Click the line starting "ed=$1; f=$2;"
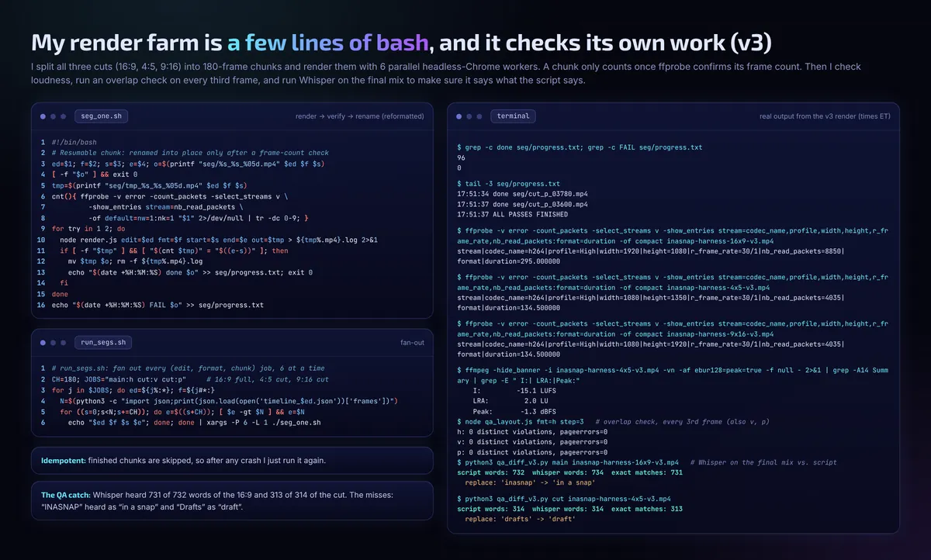 188,164
